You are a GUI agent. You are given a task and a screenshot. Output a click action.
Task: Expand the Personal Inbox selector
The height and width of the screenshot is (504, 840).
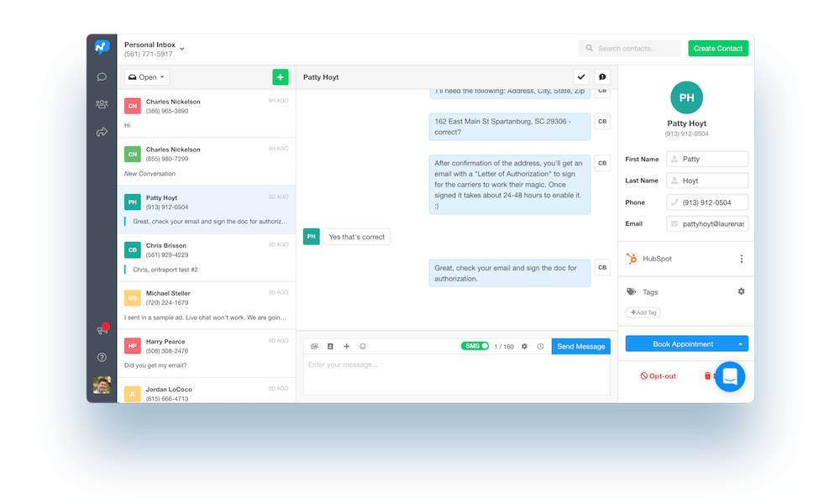pyautogui.click(x=155, y=49)
